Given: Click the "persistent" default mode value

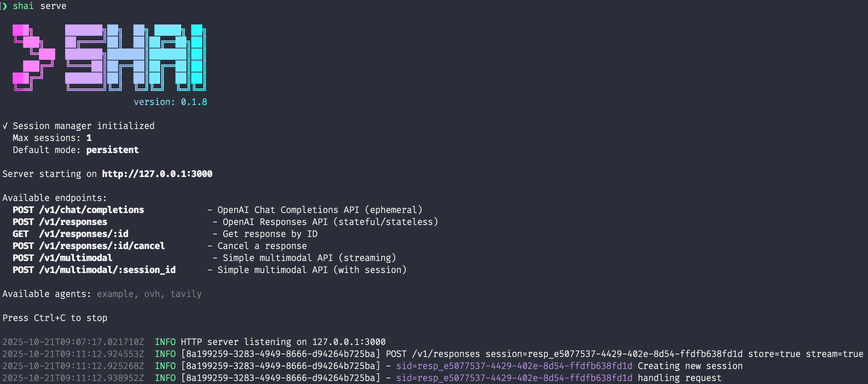Looking at the screenshot, I should (x=113, y=150).
